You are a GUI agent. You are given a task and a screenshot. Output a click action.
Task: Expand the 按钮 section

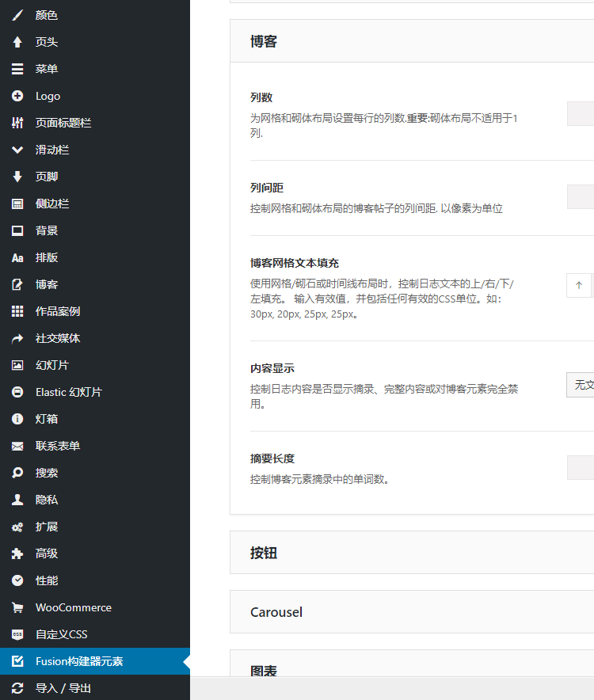pyautogui.click(x=412, y=553)
